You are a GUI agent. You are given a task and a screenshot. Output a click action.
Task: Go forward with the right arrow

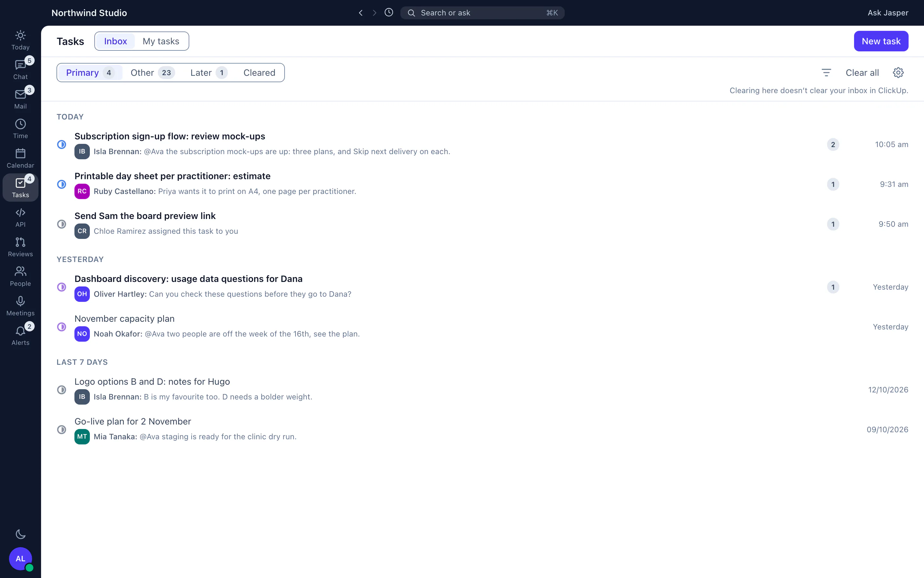click(x=374, y=13)
